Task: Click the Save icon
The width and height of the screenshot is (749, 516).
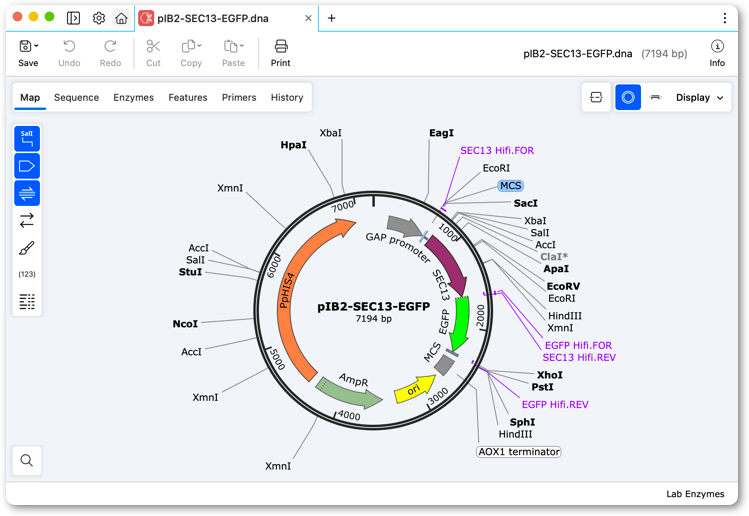Action: [25, 46]
